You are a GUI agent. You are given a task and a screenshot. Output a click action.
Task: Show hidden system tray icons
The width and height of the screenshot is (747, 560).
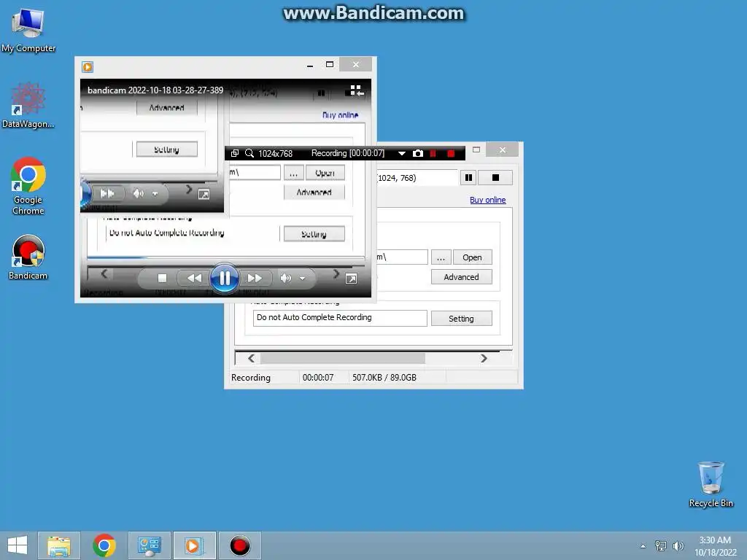(x=643, y=546)
